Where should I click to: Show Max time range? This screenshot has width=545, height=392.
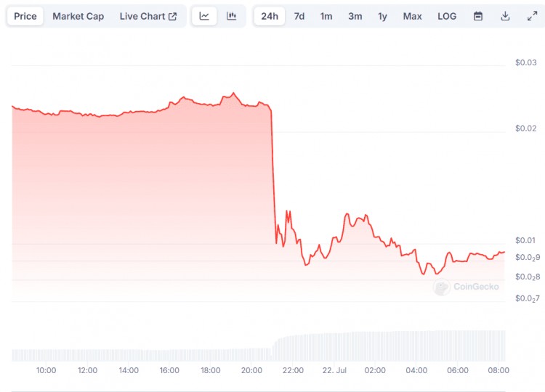(412, 16)
